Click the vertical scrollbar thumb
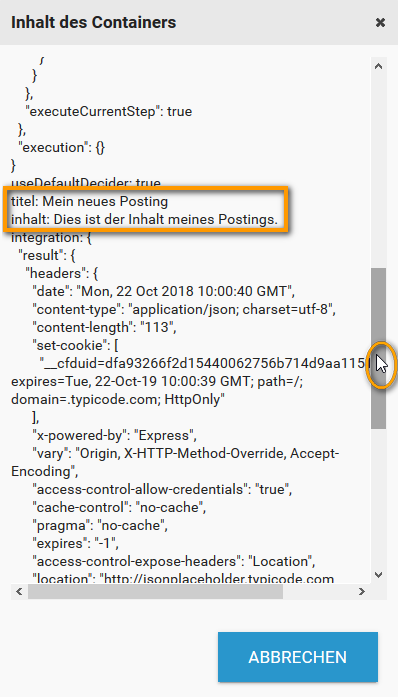 pos(378,348)
